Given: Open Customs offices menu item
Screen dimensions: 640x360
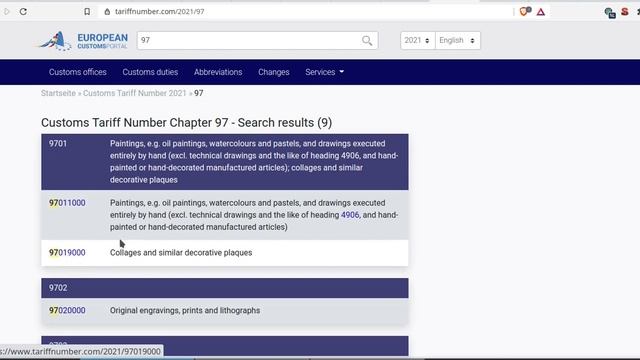Looking at the screenshot, I should (x=78, y=72).
